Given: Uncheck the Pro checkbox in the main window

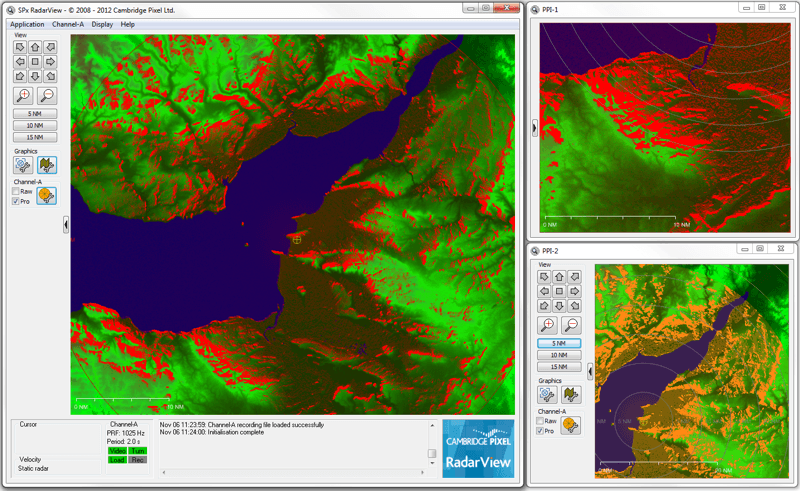Looking at the screenshot, I should (16, 201).
